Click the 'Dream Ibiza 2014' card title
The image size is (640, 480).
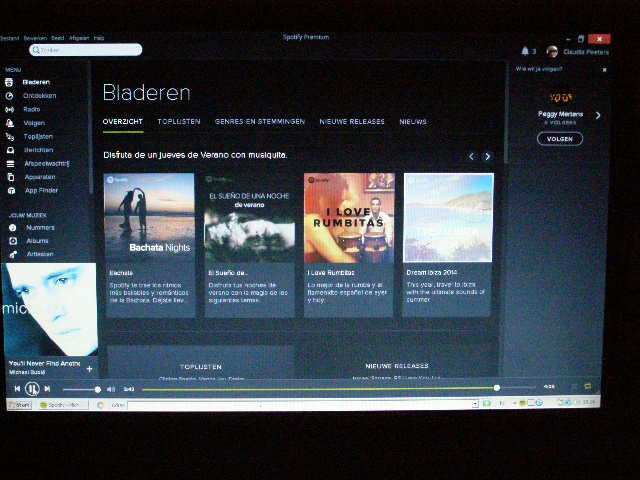tap(431, 272)
